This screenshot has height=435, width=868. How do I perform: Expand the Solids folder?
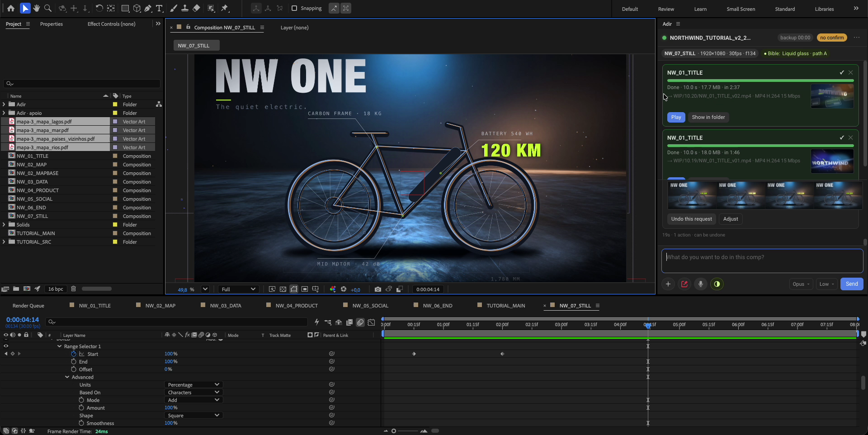click(x=4, y=225)
